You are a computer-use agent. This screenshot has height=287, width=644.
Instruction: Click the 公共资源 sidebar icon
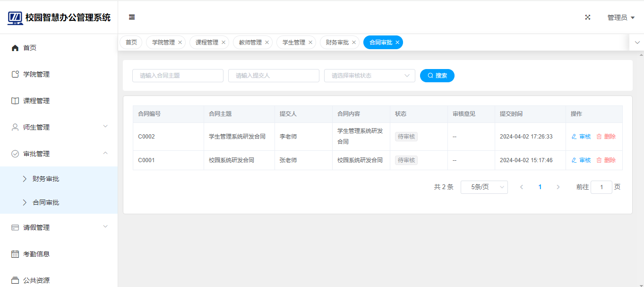pyautogui.click(x=15, y=280)
